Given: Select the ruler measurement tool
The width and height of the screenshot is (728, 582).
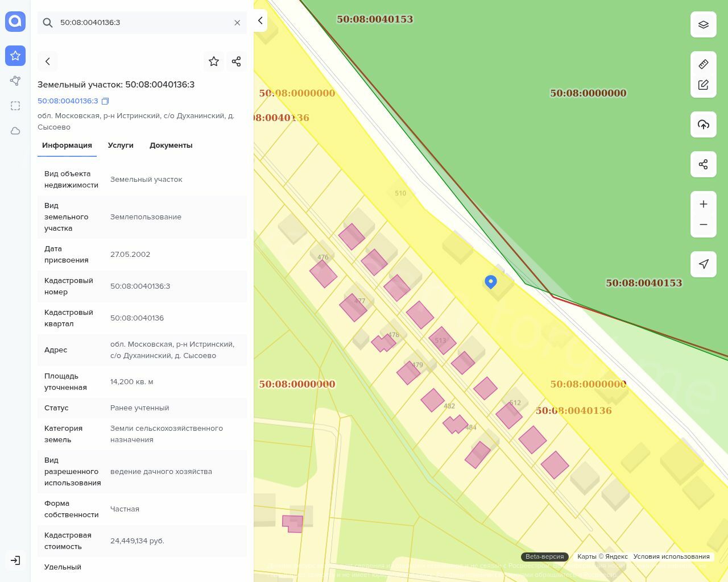Looking at the screenshot, I should click(703, 64).
